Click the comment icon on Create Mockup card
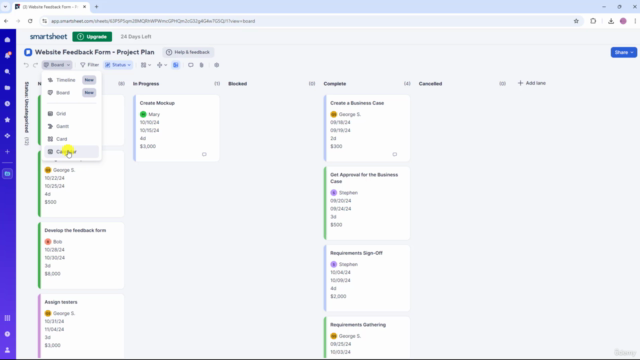 pyautogui.click(x=204, y=154)
